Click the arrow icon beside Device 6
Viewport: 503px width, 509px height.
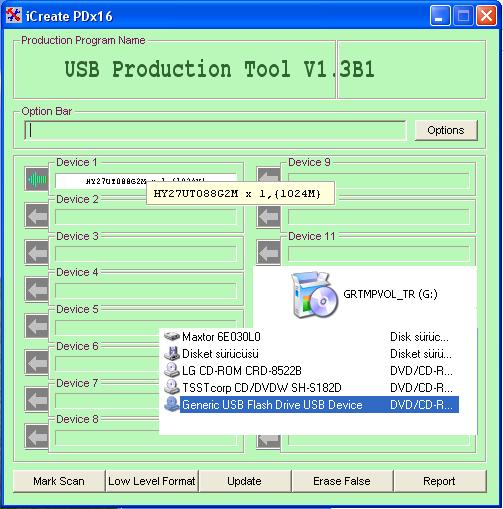click(x=37, y=362)
